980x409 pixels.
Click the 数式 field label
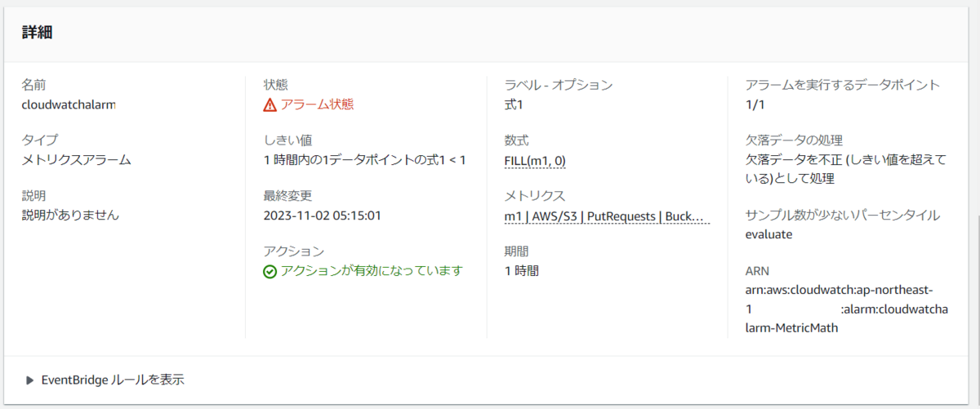[517, 140]
